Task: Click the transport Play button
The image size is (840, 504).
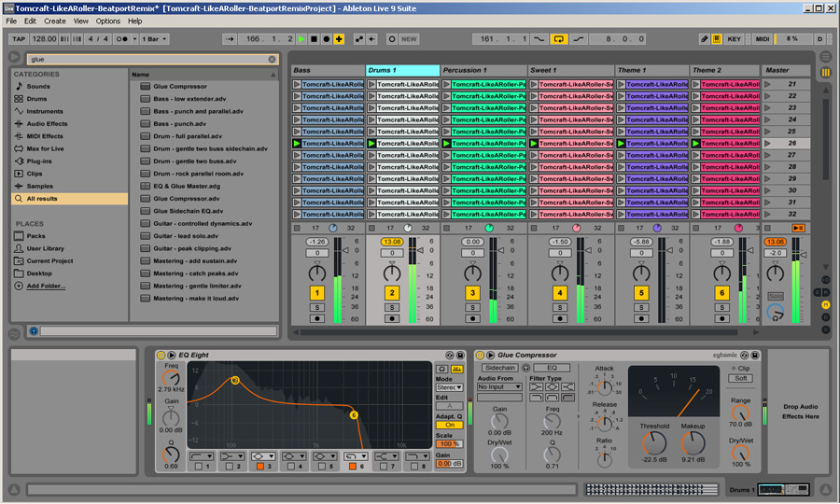Action: coord(301,39)
